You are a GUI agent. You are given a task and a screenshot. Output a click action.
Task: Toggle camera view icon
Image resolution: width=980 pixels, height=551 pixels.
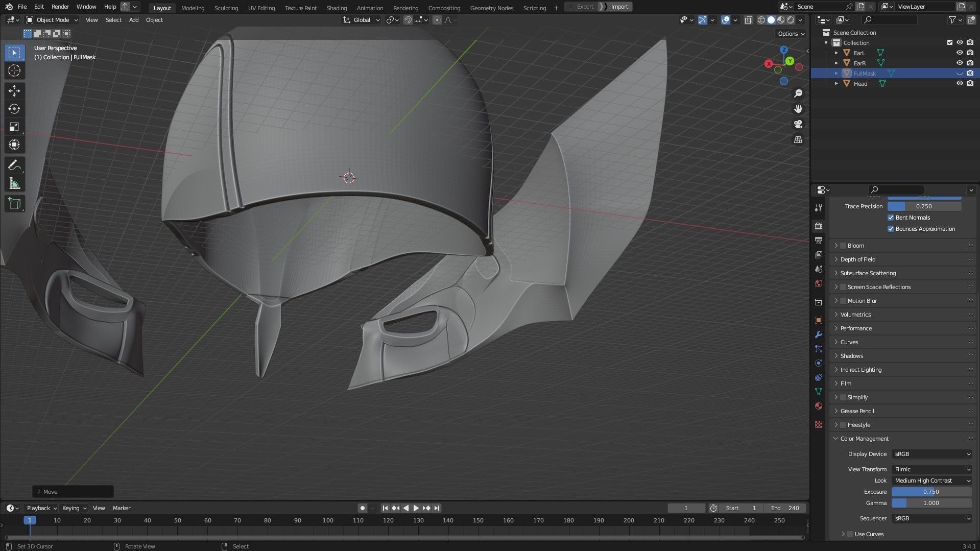tap(798, 124)
